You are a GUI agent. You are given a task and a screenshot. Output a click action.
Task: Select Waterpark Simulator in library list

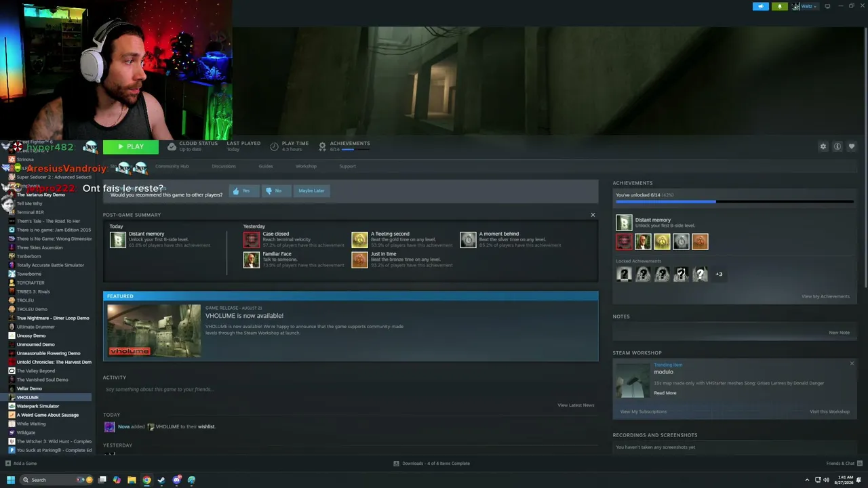(46, 406)
